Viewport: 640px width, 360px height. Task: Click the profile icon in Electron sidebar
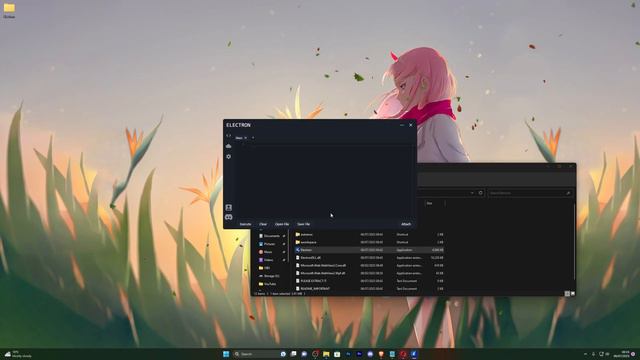coord(229,208)
